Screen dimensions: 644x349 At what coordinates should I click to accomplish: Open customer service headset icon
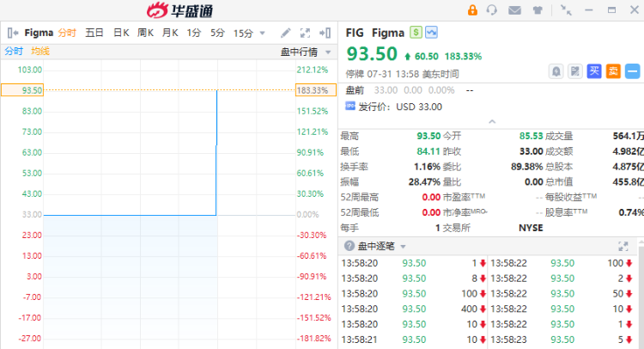492,9
